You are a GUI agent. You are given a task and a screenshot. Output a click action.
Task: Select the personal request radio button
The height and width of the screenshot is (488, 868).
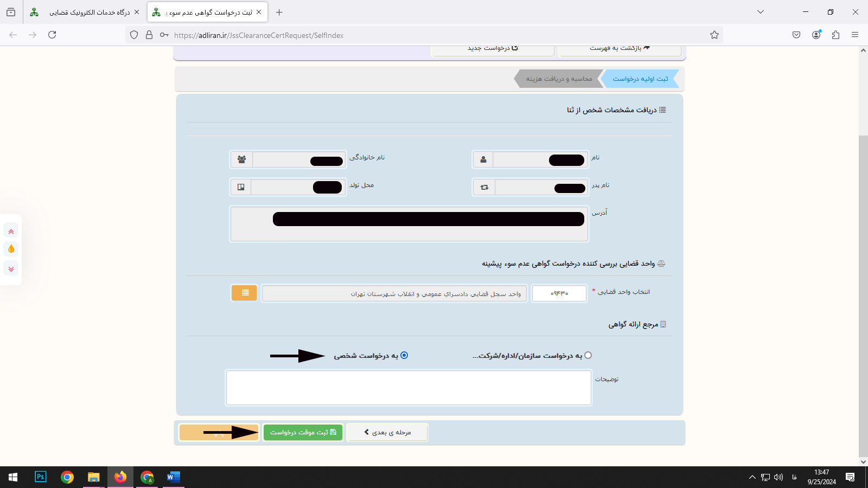point(404,355)
